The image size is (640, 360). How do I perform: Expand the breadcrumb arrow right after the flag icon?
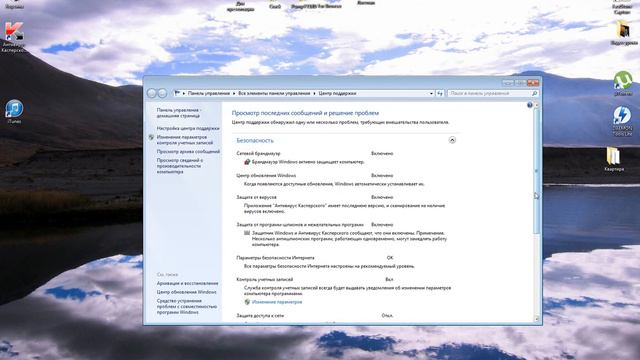point(184,93)
